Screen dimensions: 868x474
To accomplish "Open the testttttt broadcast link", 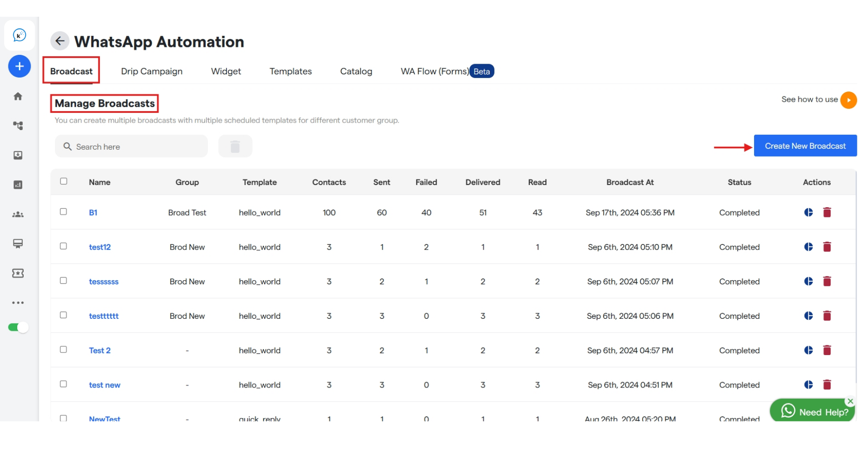I will tap(104, 316).
